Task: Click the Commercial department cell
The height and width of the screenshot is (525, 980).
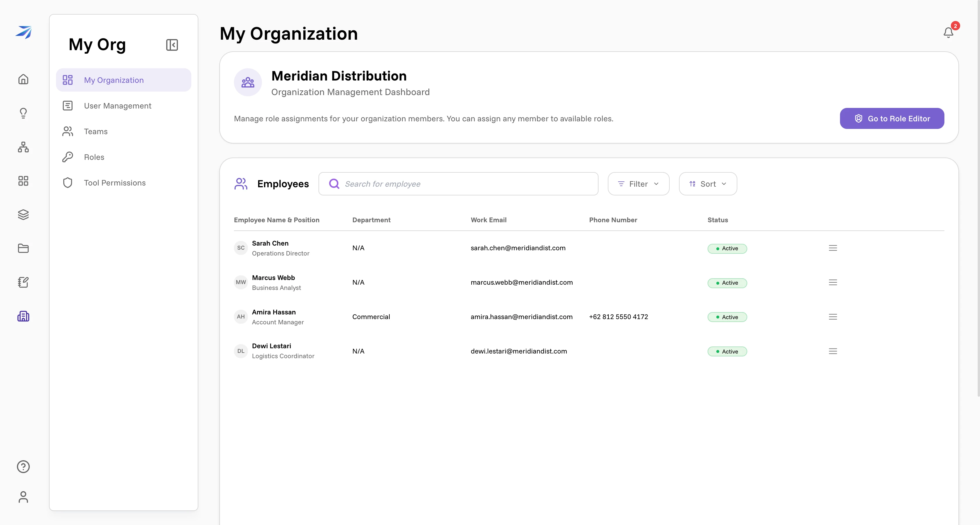Action: (371, 317)
